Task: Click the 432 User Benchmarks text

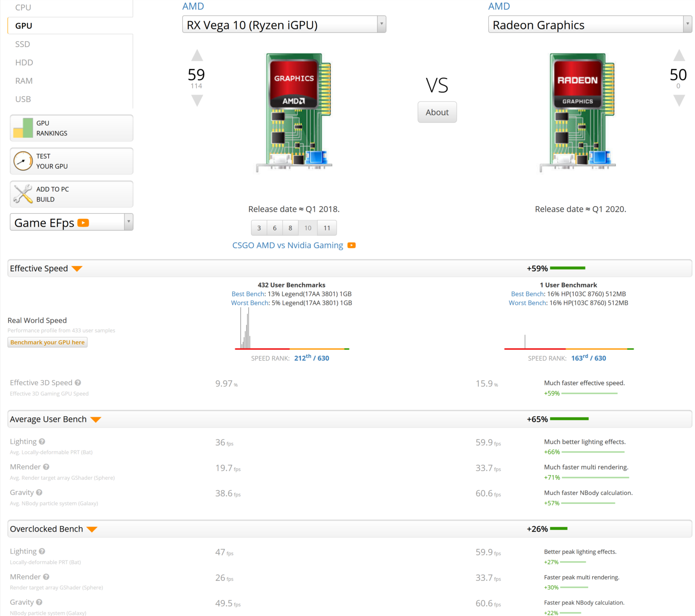Action: (292, 285)
